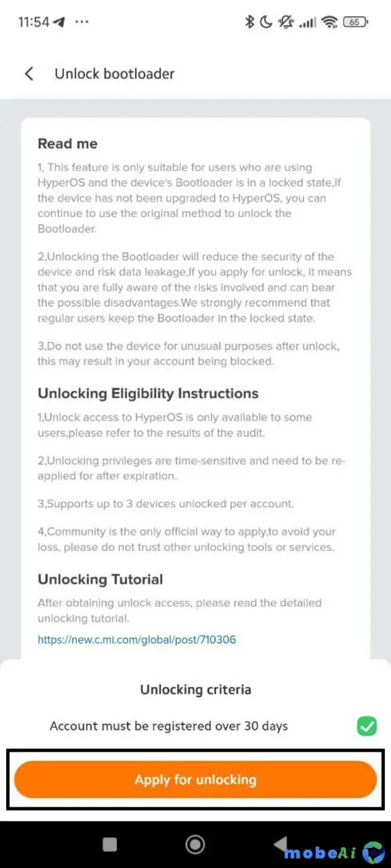Viewport: 391px width, 868px height.
Task: Toggle the green checkmark for account registration criteria
Action: coord(366,726)
